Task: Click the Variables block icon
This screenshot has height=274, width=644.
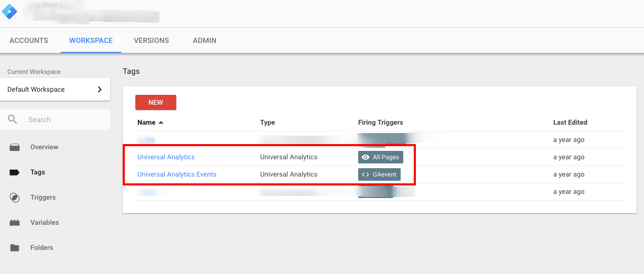Action: (x=15, y=223)
